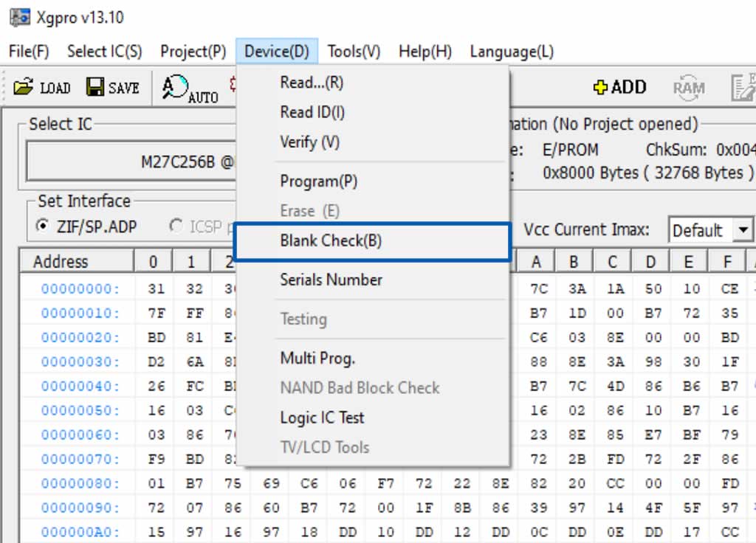
Task: Open the Select IC(S) menu
Action: [105, 51]
